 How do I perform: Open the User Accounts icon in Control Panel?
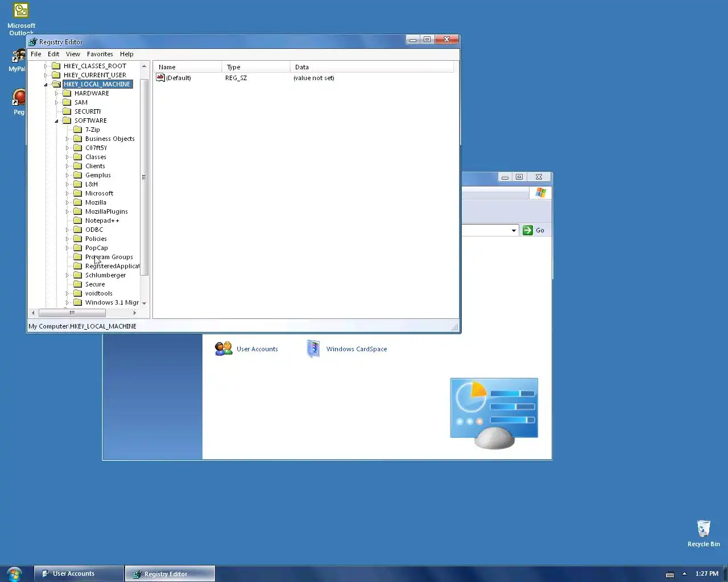click(224, 348)
